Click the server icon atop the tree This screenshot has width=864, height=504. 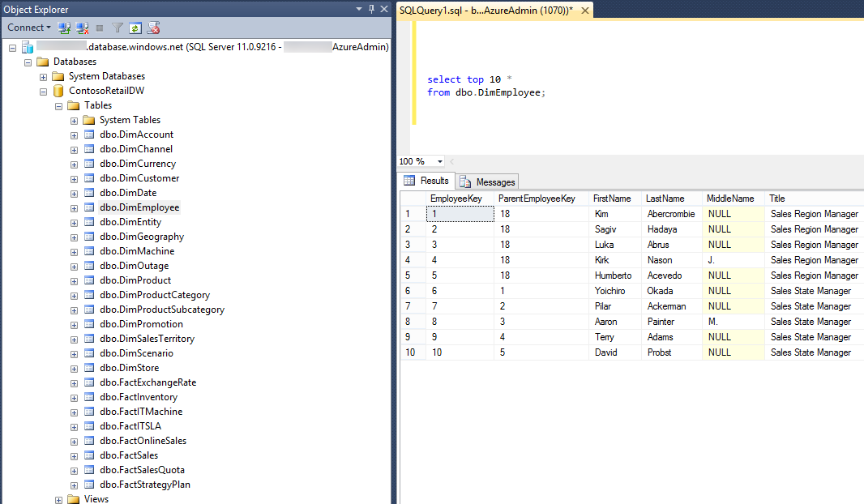click(28, 47)
